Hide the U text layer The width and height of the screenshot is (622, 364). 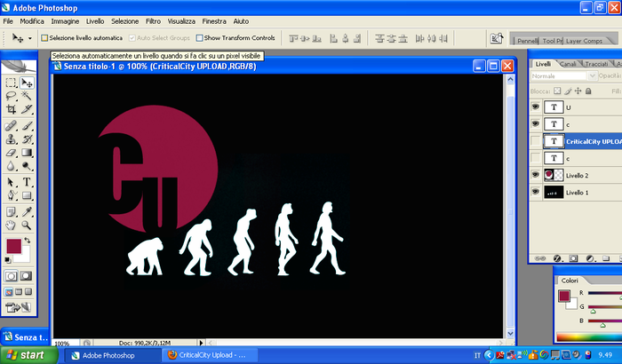click(x=536, y=107)
